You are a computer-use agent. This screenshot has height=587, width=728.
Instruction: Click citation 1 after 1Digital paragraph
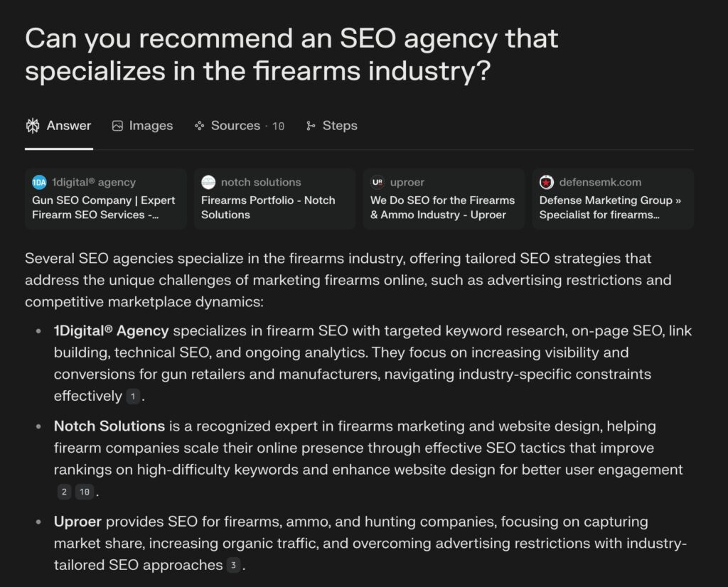click(x=133, y=397)
